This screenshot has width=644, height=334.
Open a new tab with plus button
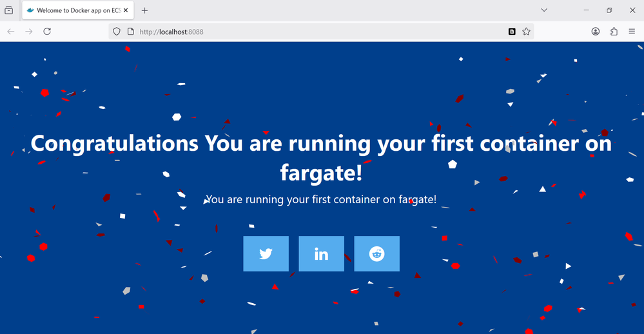(144, 10)
